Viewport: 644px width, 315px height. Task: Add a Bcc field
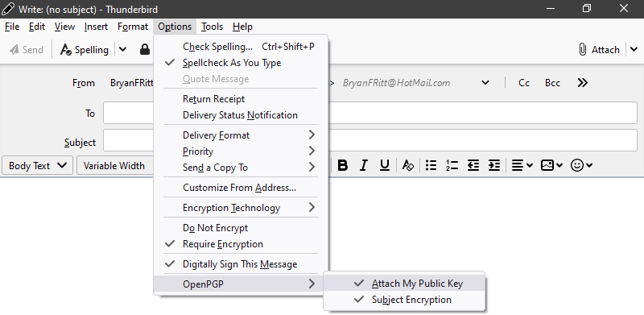(x=552, y=83)
